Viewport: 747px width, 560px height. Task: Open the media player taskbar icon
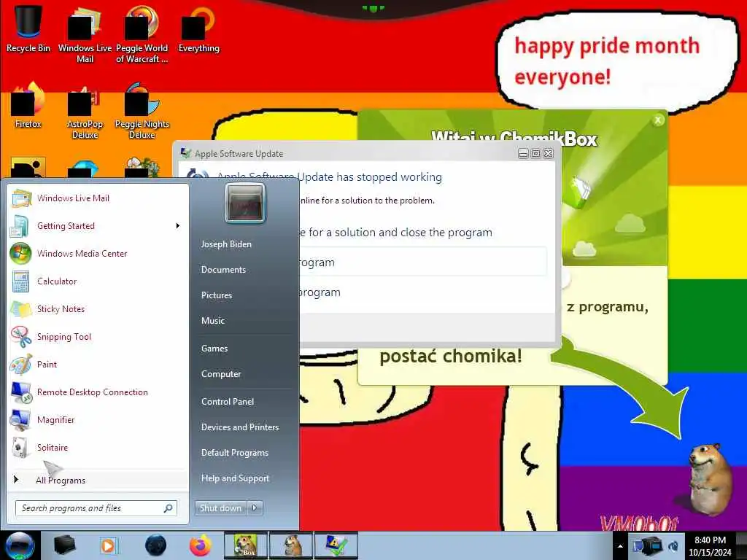tap(109, 545)
